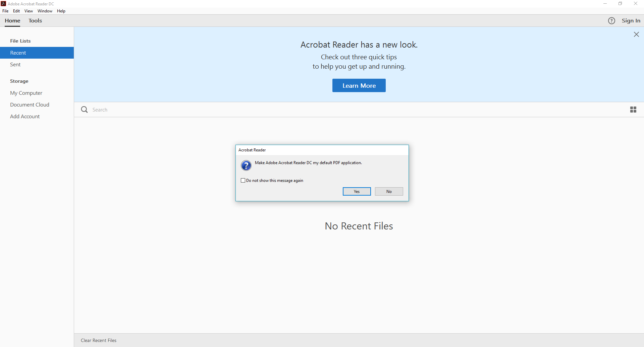Click the Adobe Acrobat title bar logo
Screen dimensions: 644x347
pyautogui.click(x=3, y=4)
